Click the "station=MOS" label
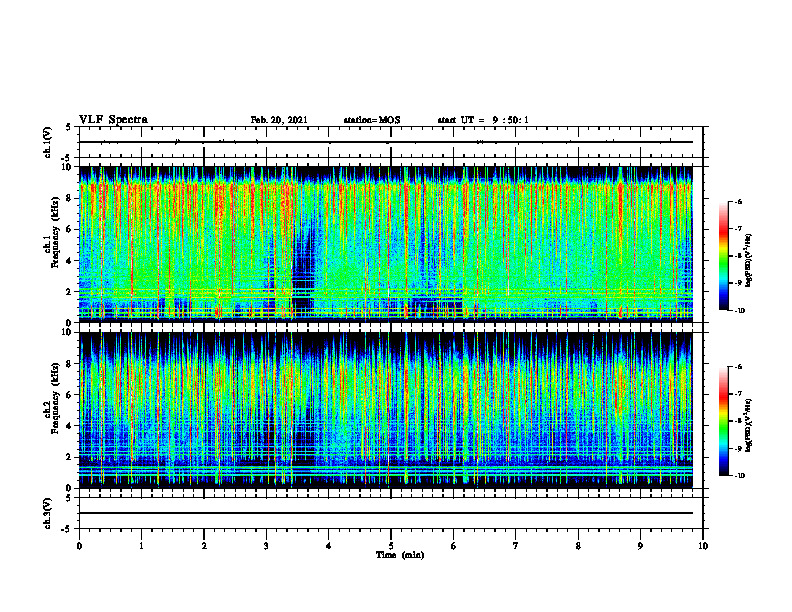 tap(372, 120)
